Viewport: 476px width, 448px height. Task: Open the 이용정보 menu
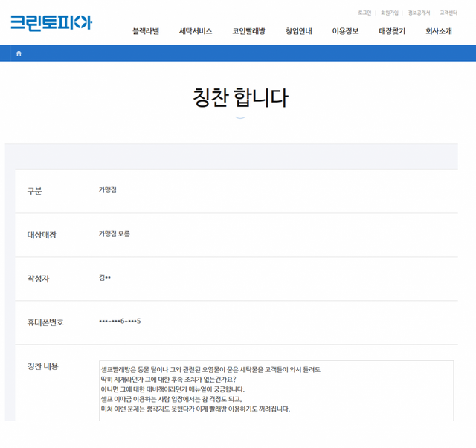(345, 31)
